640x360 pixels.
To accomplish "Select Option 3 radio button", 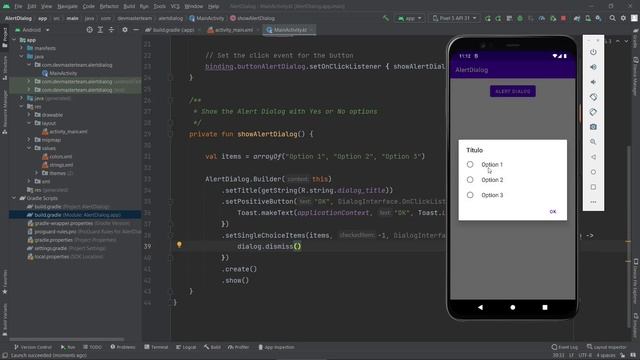I will (470, 195).
